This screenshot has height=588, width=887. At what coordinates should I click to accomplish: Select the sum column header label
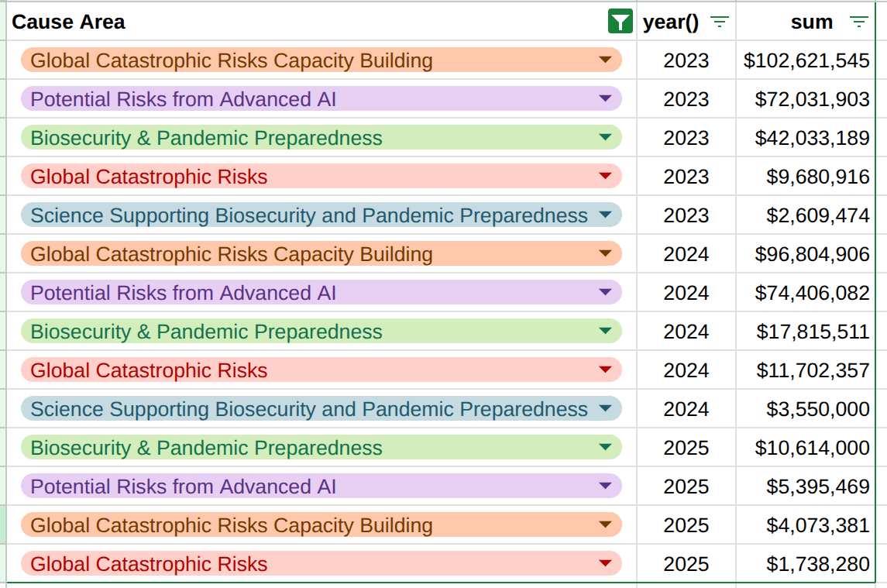coord(811,22)
